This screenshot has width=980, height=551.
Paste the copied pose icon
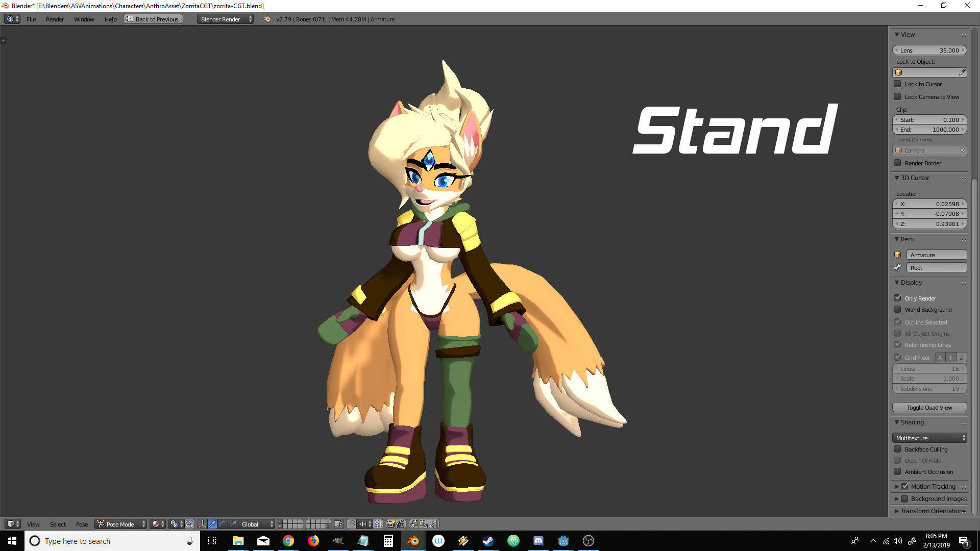(424, 524)
